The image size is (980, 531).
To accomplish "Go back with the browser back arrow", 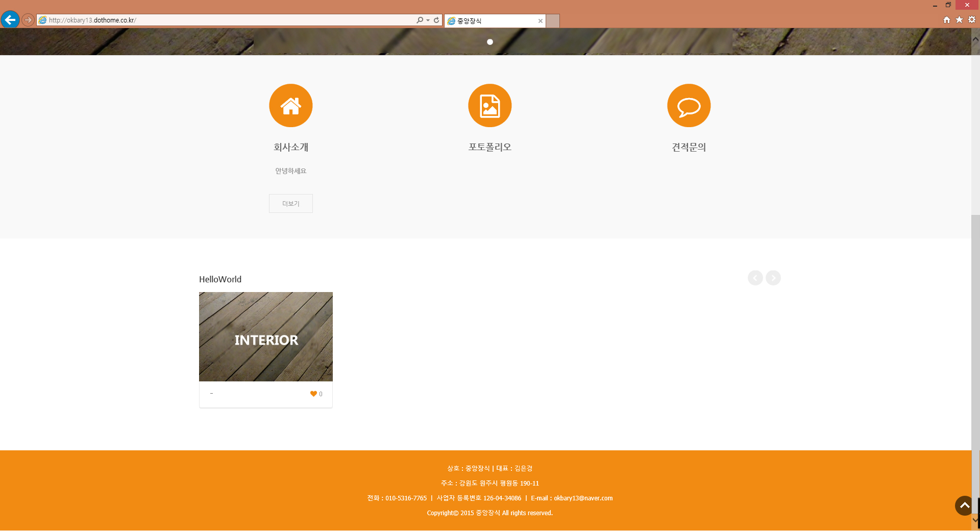I will 10,20.
